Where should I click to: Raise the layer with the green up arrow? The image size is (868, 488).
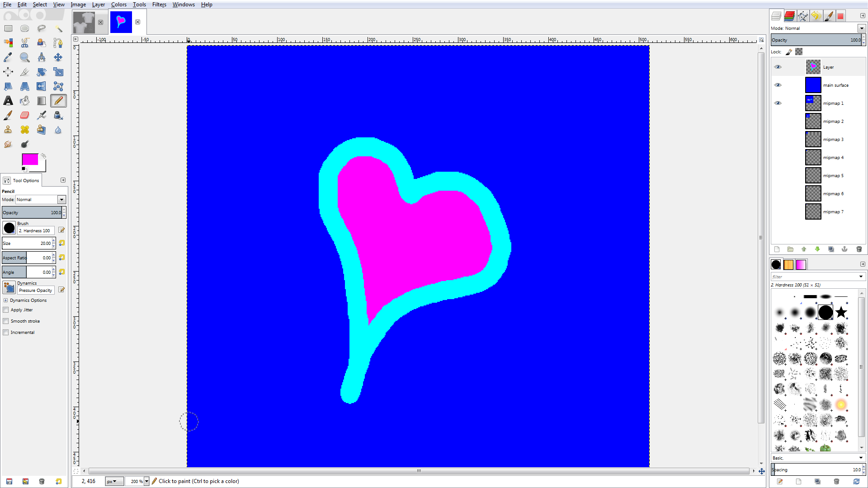tap(804, 249)
